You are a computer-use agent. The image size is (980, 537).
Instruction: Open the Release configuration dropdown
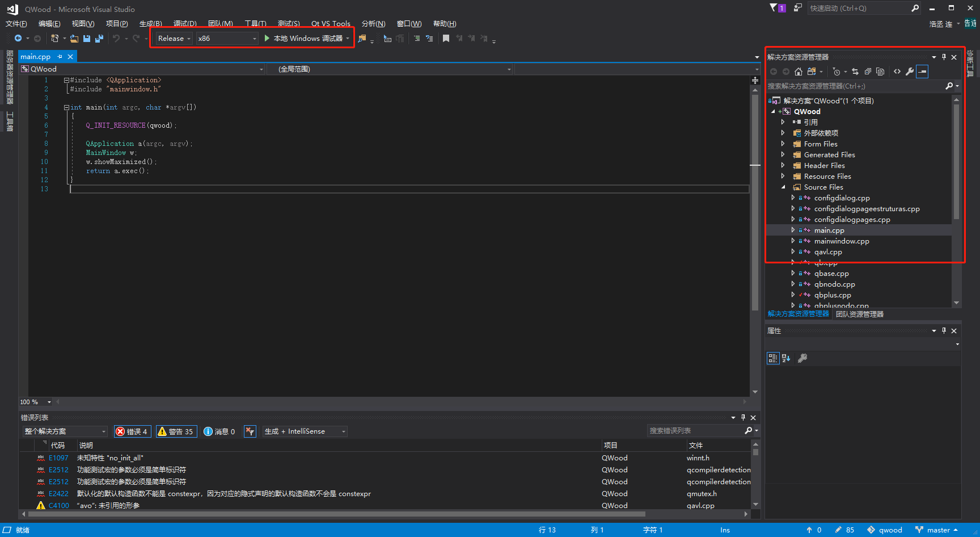174,39
